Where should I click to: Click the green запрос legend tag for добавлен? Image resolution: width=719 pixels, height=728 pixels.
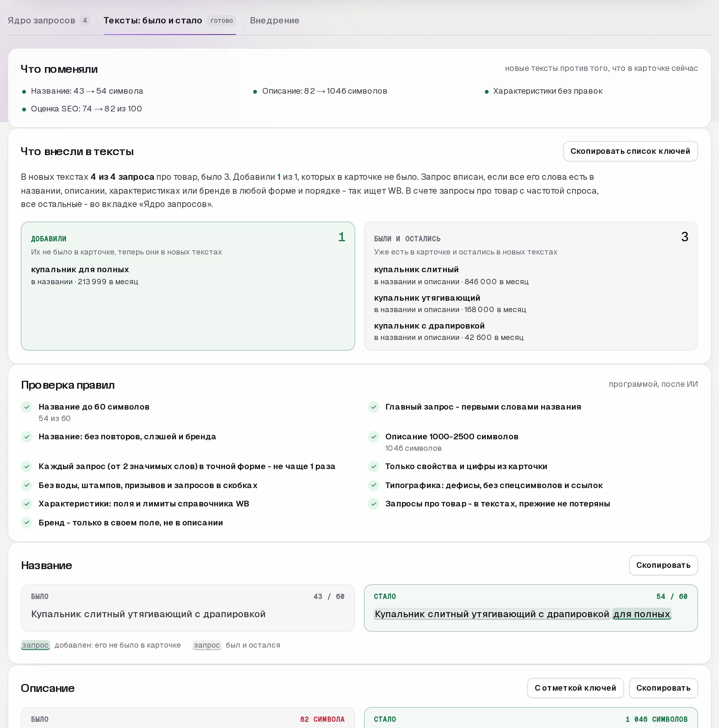click(35, 645)
